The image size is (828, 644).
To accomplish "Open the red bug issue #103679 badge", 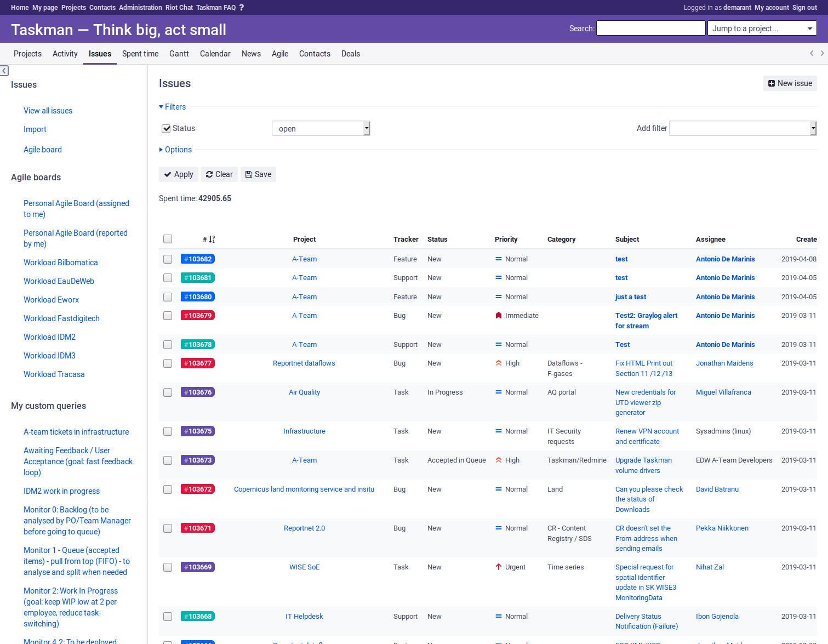I will [x=198, y=316].
